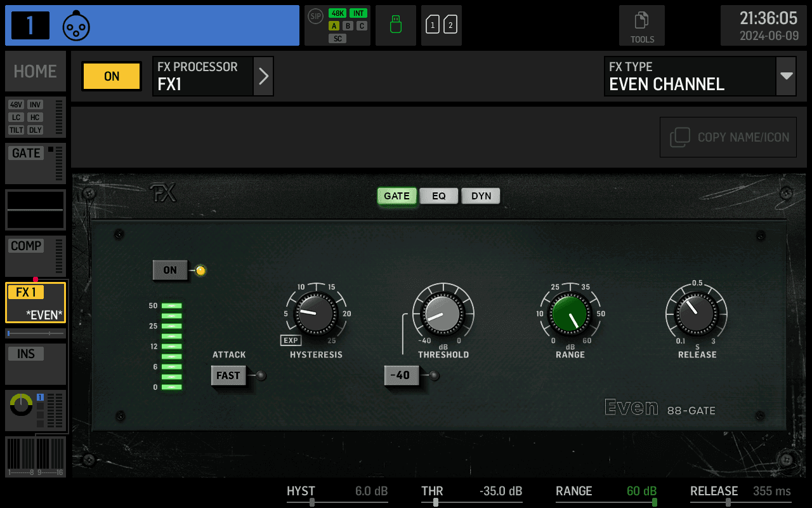Image resolution: width=812 pixels, height=508 pixels.
Task: Go to the HOME screen
Action: coord(36,72)
